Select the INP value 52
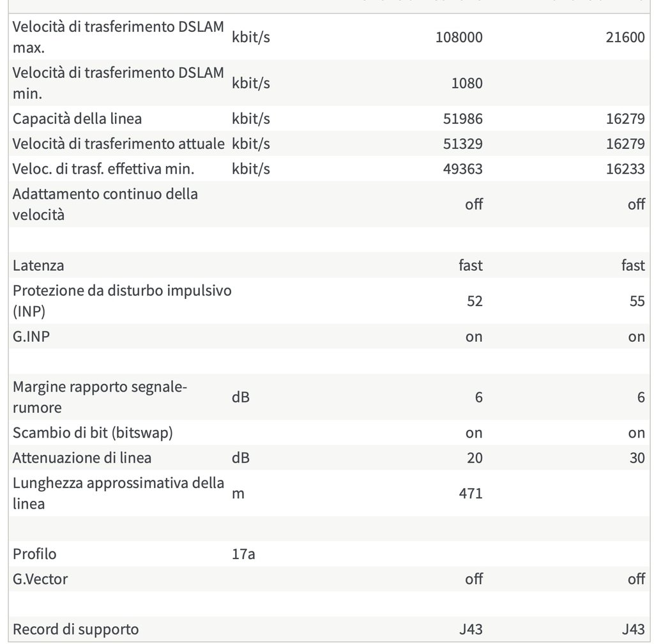654x644 pixels. click(475, 301)
